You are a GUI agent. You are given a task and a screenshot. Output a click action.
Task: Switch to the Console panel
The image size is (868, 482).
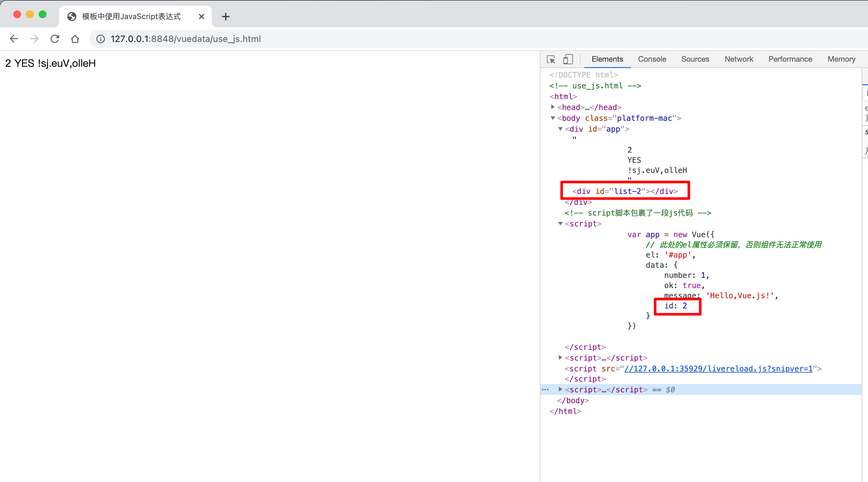[x=652, y=59]
